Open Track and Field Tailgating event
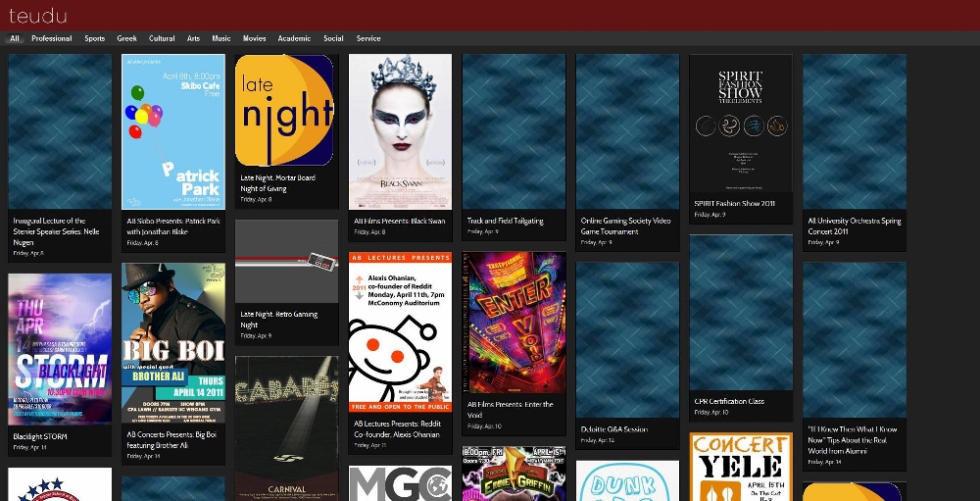The width and height of the screenshot is (980, 501). tap(505, 221)
